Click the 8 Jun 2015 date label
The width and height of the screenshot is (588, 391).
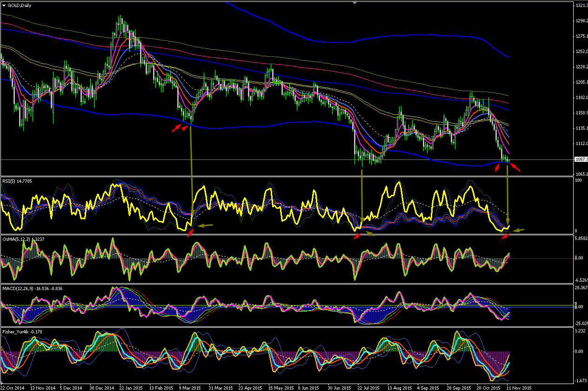click(x=308, y=387)
